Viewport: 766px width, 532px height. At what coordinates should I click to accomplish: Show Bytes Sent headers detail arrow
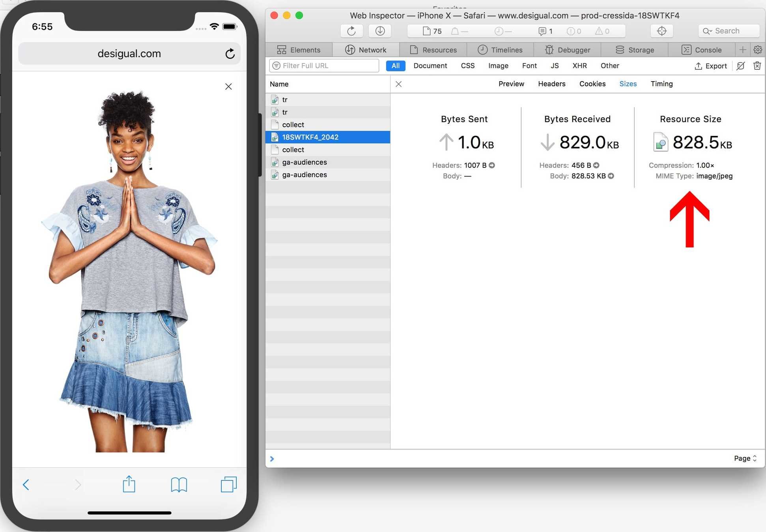pyautogui.click(x=492, y=166)
